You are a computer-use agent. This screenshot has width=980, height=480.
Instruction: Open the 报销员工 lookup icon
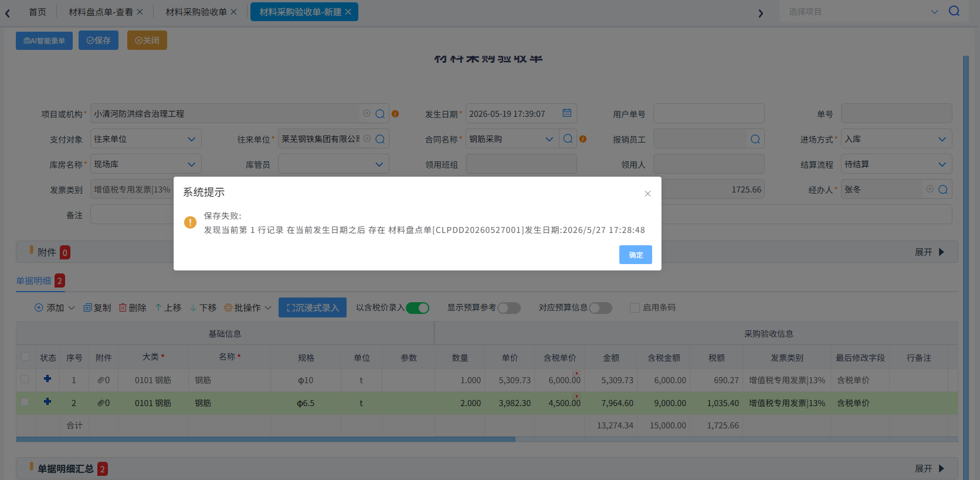coord(755,139)
